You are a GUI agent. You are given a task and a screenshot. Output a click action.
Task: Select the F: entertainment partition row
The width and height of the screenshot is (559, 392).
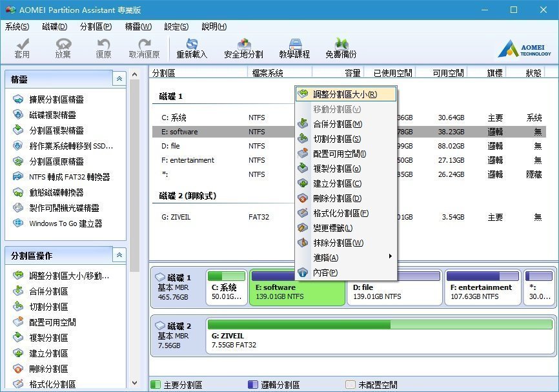pos(349,161)
